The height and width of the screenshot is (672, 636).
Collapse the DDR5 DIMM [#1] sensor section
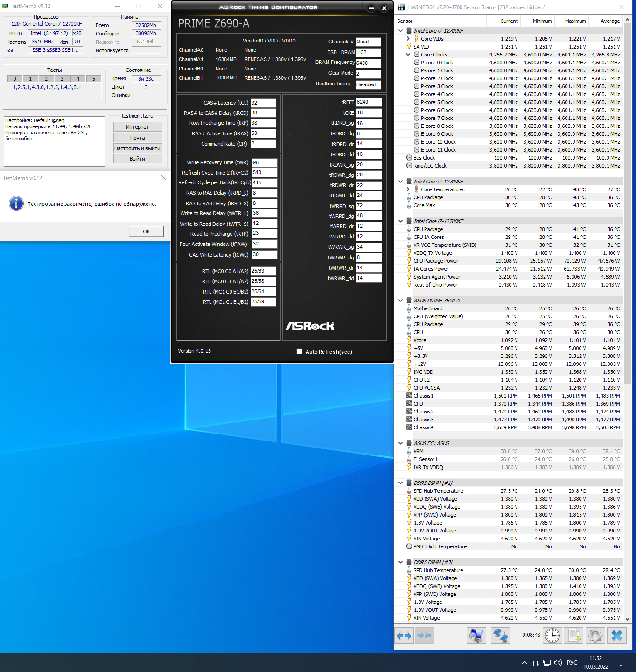pyautogui.click(x=401, y=483)
